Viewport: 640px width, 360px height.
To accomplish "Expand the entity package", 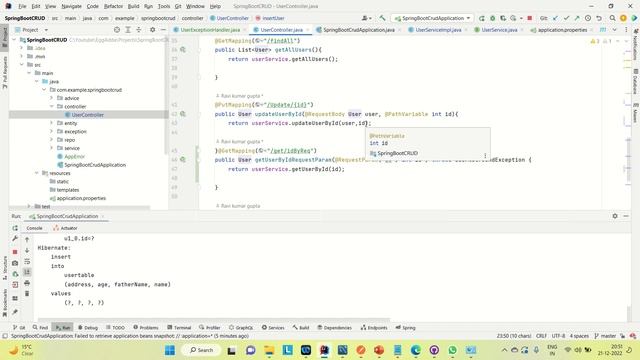I will [52, 123].
